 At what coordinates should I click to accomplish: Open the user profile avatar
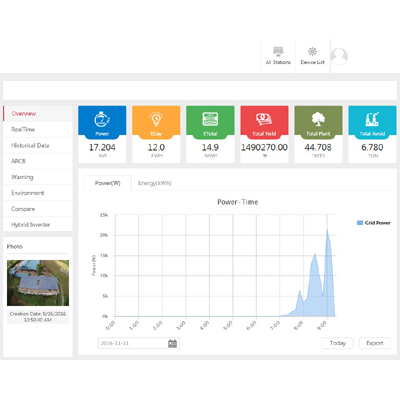tap(339, 56)
